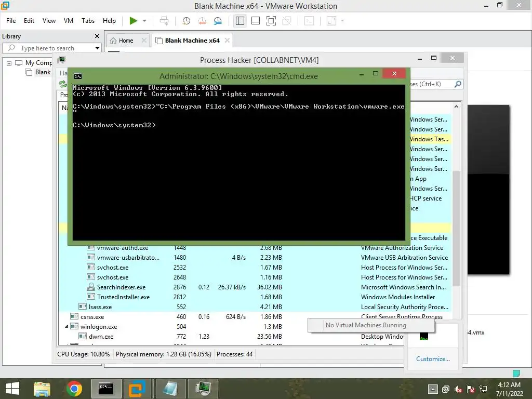Close the Library panel
Image resolution: width=532 pixels, height=399 pixels.
(x=97, y=36)
